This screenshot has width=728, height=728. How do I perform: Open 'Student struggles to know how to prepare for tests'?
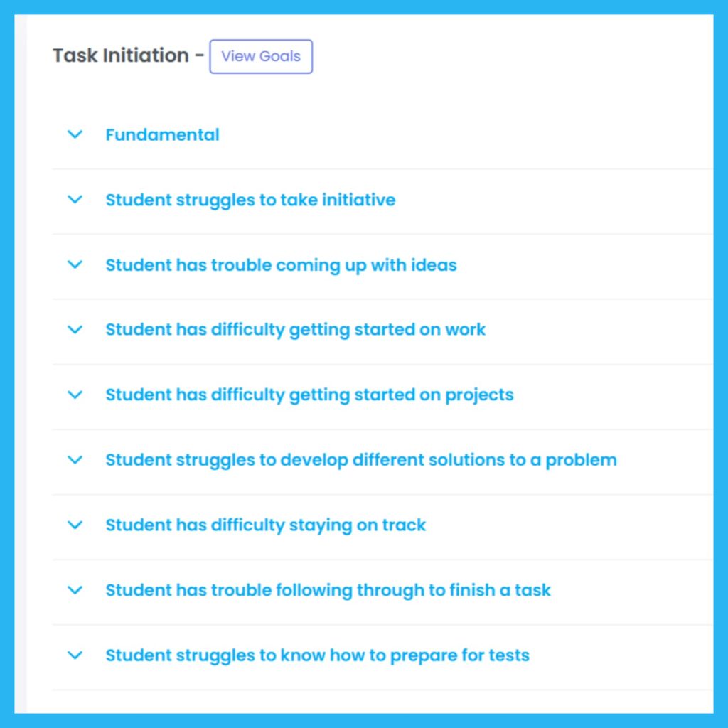click(x=317, y=655)
